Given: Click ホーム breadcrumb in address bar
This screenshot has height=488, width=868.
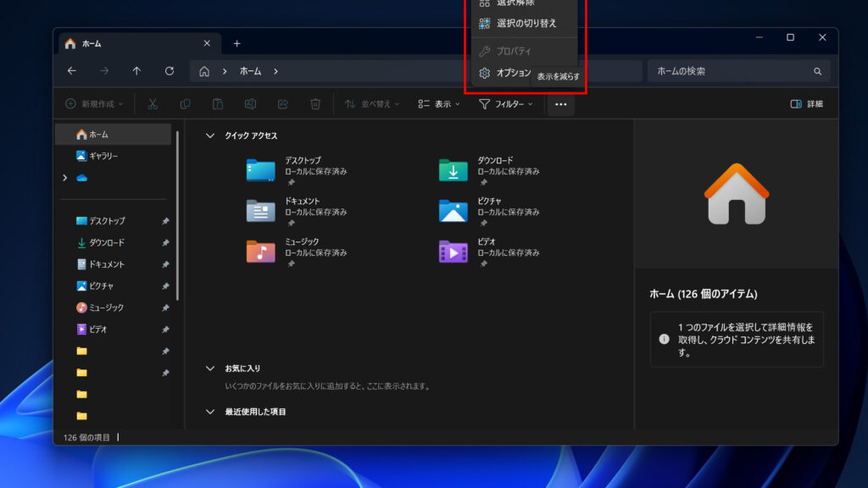Looking at the screenshot, I should pos(250,71).
